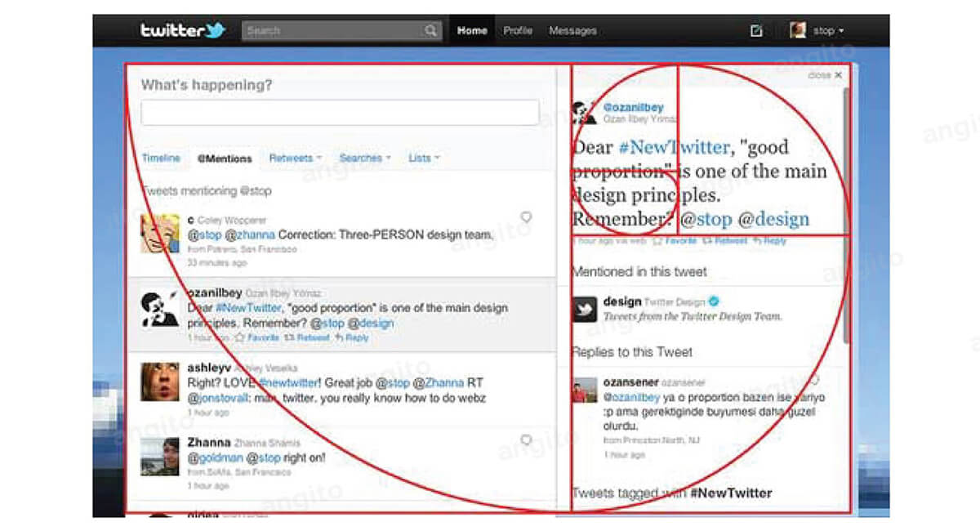Click #NewTwitter in the large detail tweet
This screenshot has width=980, height=531.
click(x=675, y=148)
